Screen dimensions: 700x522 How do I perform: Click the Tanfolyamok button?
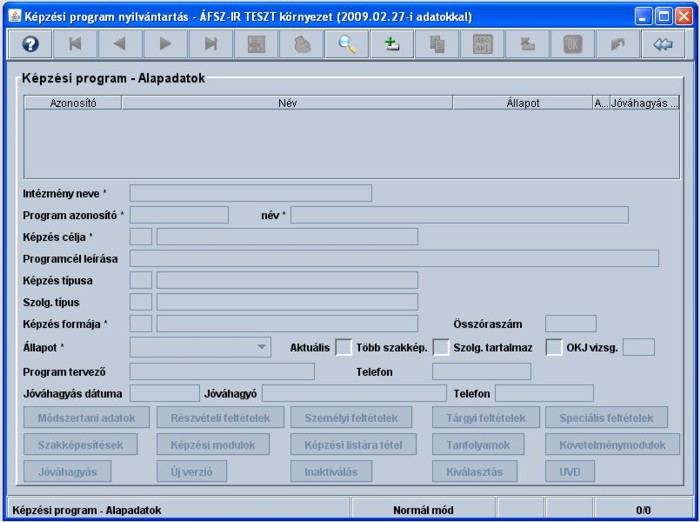(485, 445)
